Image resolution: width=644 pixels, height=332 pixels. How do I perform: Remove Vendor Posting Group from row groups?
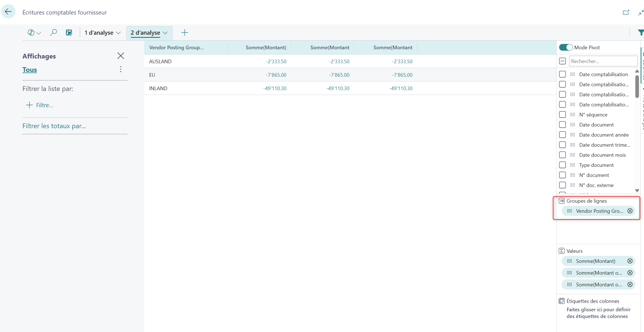630,211
